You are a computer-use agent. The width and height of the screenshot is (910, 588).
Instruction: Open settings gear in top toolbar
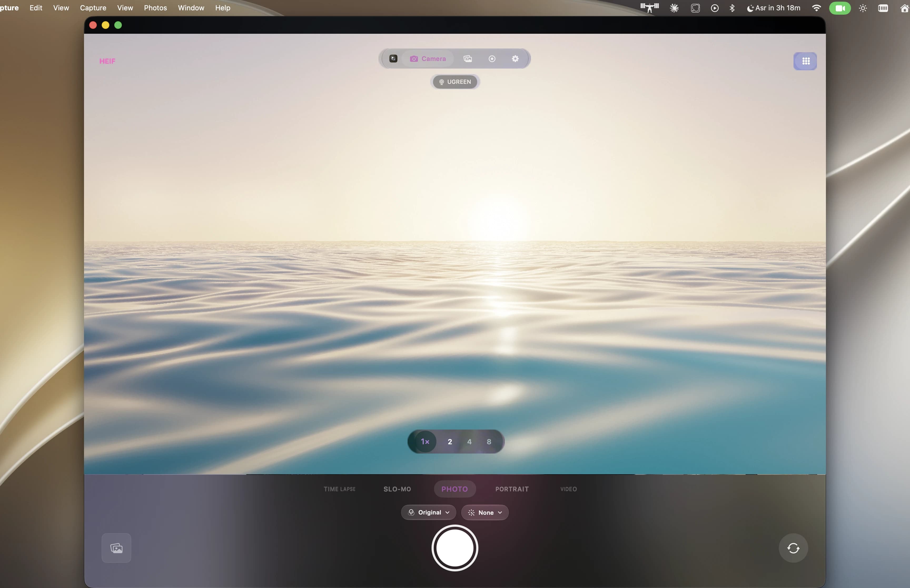(x=515, y=59)
